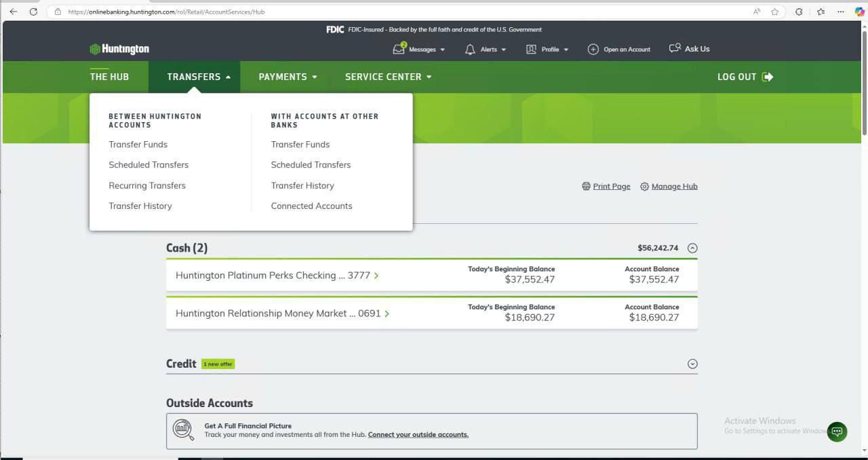Open the Messages envelope icon

tap(399, 49)
